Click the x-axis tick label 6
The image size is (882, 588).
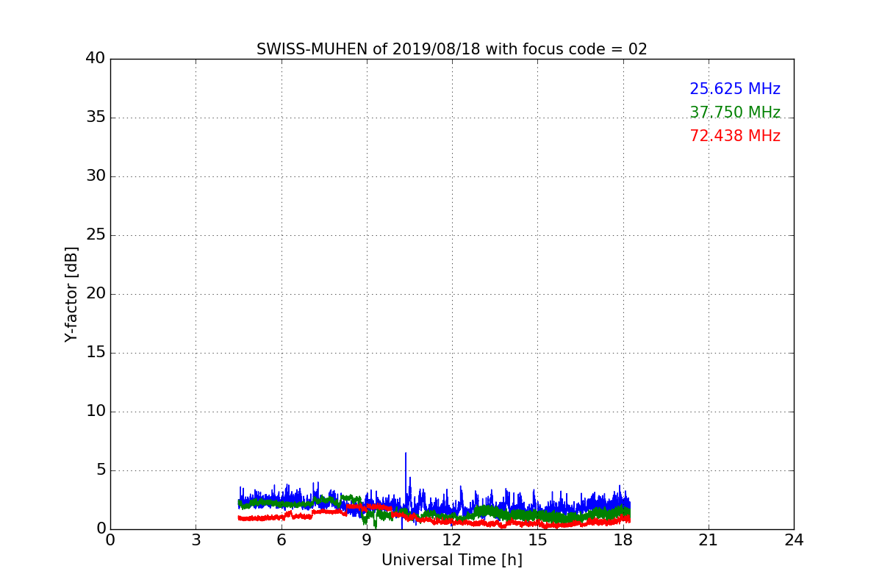point(281,540)
